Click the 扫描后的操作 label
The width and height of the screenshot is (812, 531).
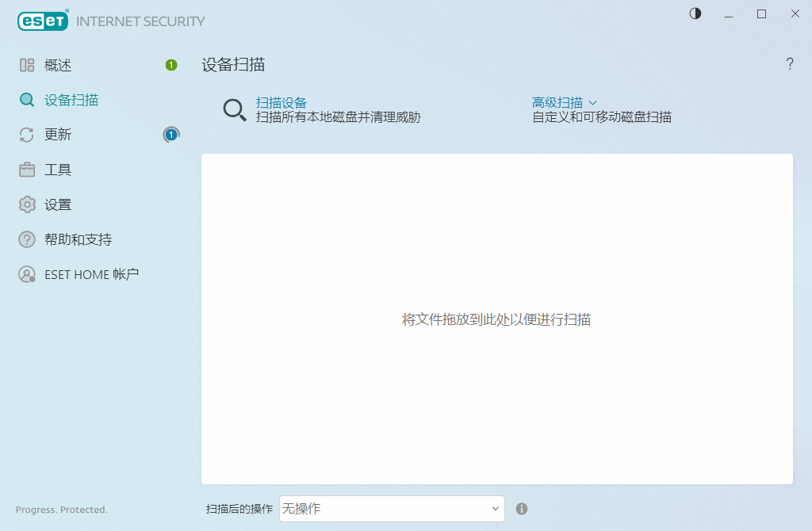click(239, 509)
